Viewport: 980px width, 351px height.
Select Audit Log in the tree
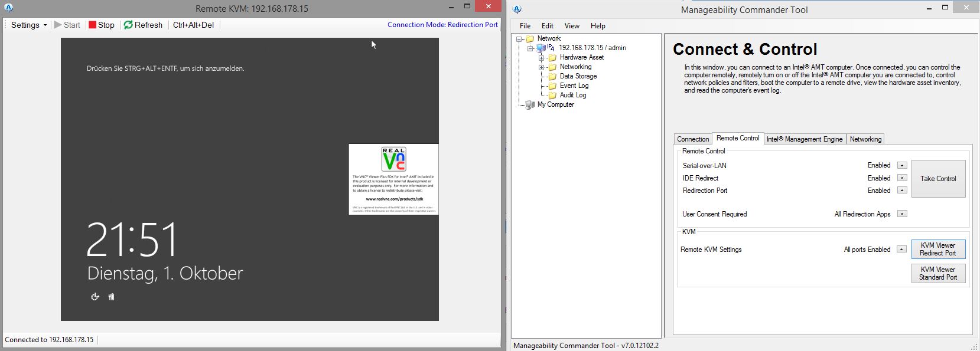(x=573, y=95)
